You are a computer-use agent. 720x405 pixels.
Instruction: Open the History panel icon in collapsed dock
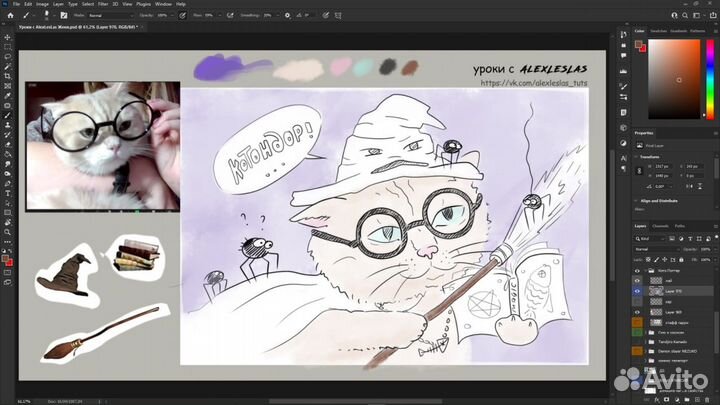pos(623,34)
